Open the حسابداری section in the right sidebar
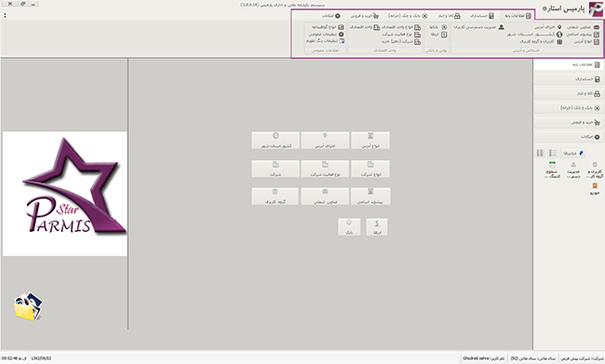Screen dimensions: 605x364 (x=569, y=79)
